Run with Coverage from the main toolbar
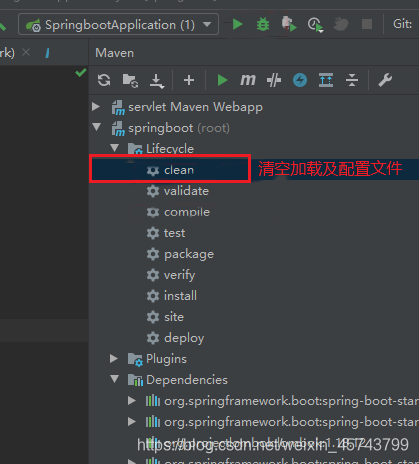Image resolution: width=419 pixels, height=464 pixels. [x=289, y=24]
